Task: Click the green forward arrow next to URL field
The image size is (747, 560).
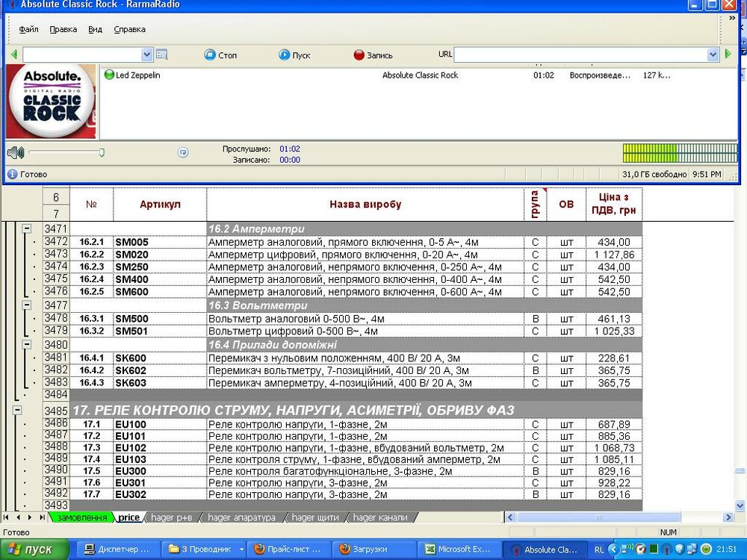Action: (x=728, y=55)
